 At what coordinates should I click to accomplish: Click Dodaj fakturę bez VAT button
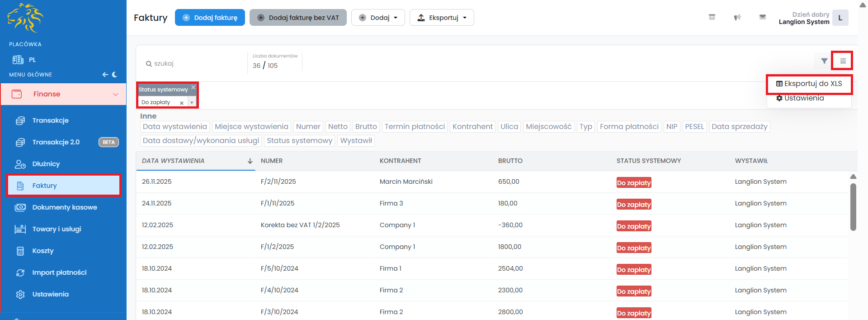click(x=298, y=18)
